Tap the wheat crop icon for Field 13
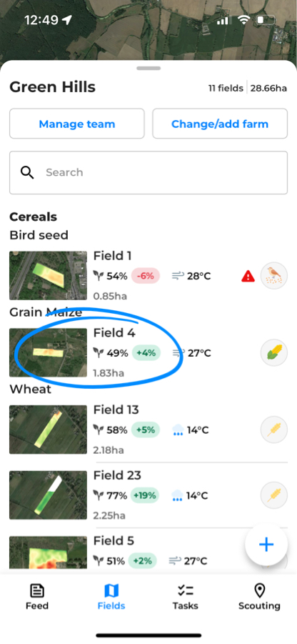Viewport: 297px width, 644px height. point(274,430)
